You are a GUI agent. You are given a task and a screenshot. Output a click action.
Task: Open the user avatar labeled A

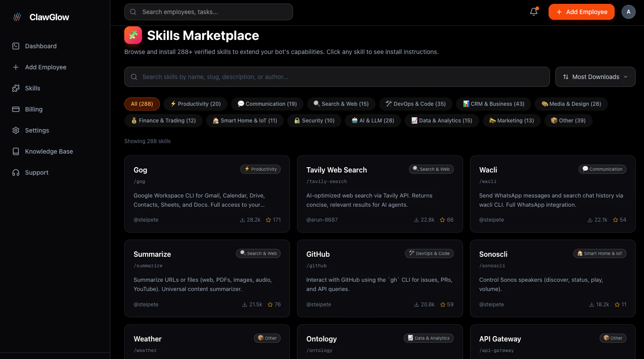pos(629,12)
